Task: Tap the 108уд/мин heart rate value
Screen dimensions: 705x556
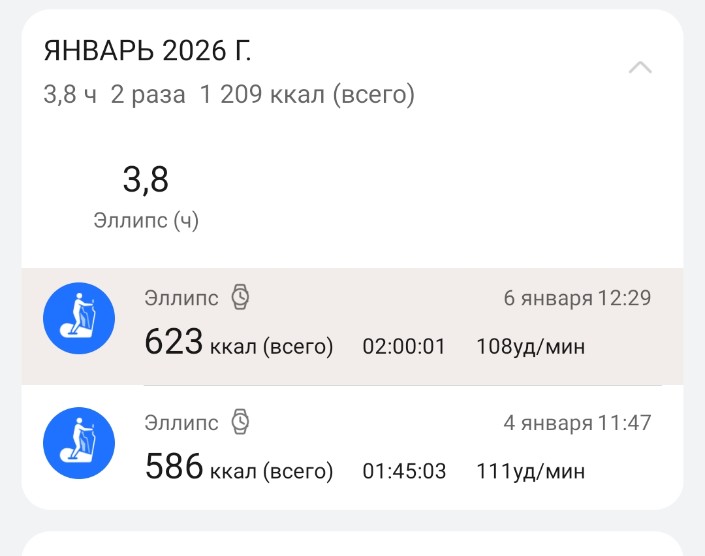Action: 532,347
